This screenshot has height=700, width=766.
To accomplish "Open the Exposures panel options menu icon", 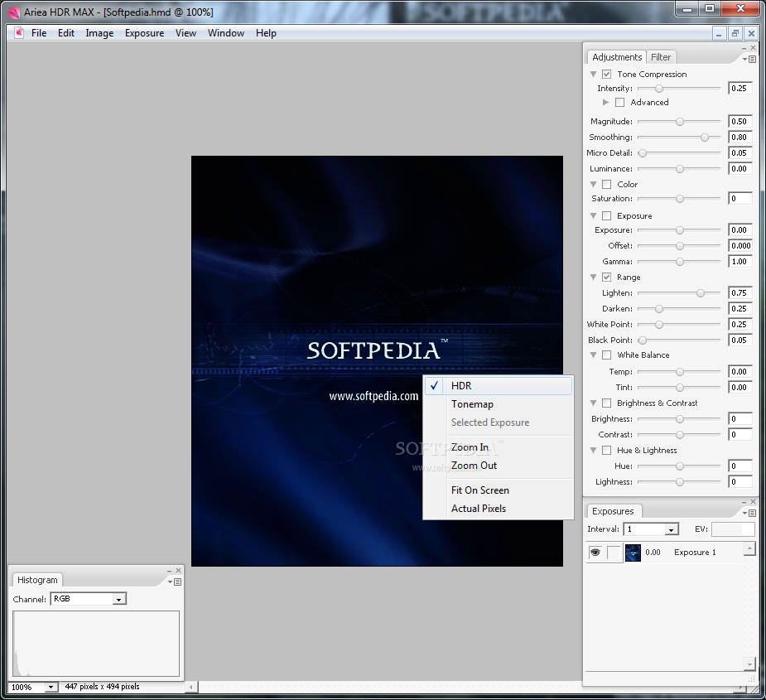I will [x=749, y=513].
